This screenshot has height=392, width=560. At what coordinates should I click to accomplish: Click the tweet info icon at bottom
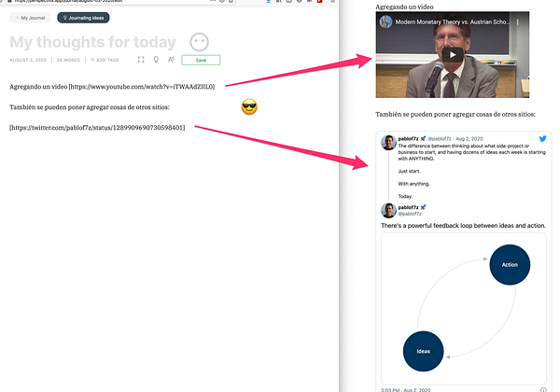pyautogui.click(x=543, y=389)
